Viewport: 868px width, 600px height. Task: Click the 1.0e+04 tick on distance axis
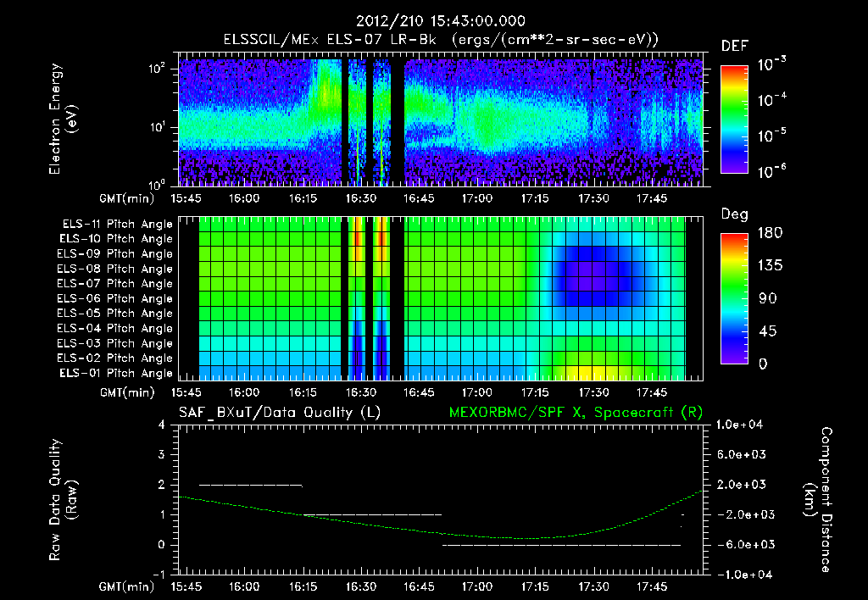coord(739,425)
